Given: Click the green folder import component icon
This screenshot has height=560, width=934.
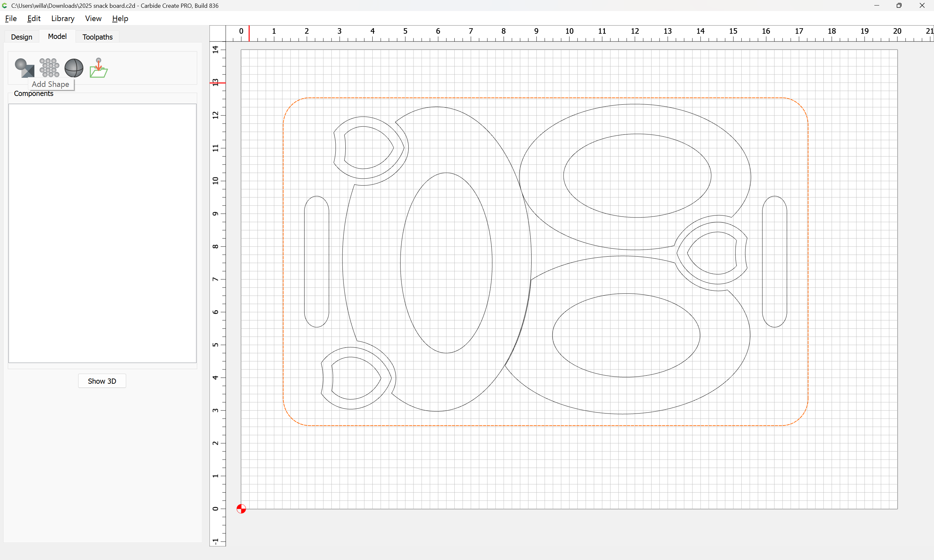Looking at the screenshot, I should [99, 68].
